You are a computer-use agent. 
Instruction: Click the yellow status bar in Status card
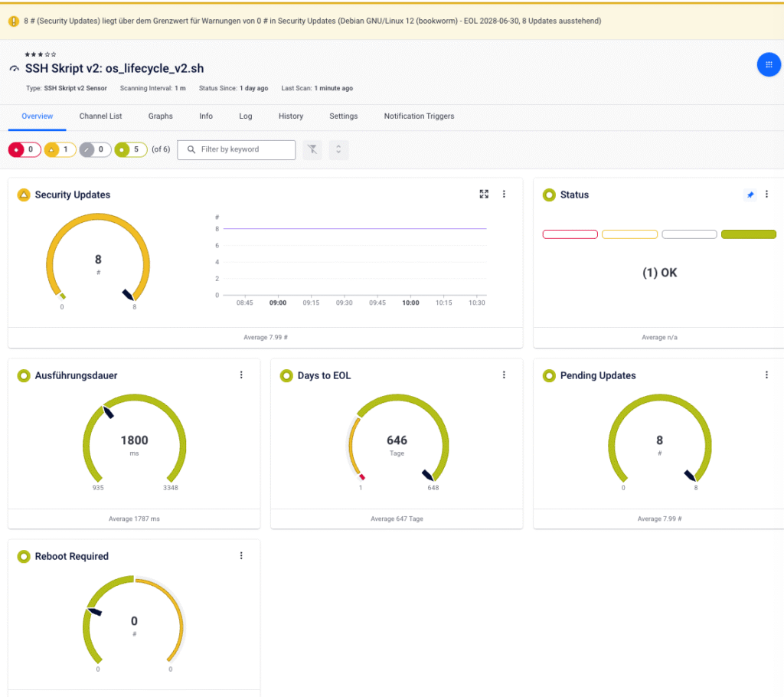click(629, 234)
